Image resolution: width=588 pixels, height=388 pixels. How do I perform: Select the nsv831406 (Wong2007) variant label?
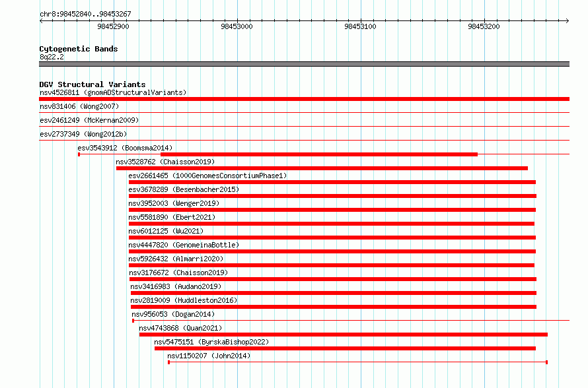[x=79, y=106]
